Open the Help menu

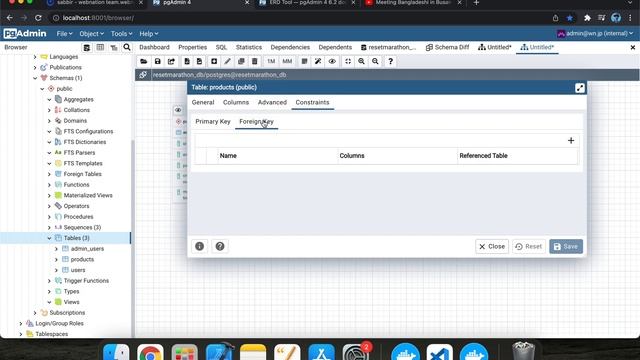[149, 34]
